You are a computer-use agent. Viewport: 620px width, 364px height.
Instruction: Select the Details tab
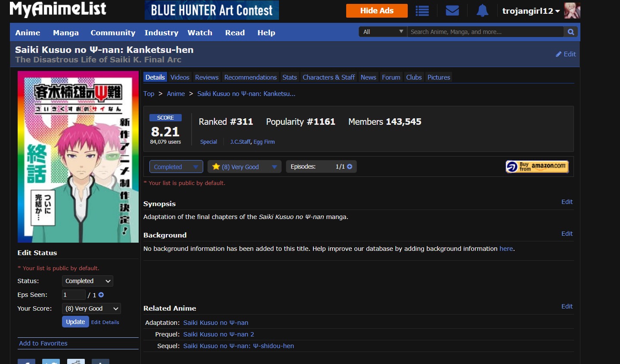coord(155,77)
